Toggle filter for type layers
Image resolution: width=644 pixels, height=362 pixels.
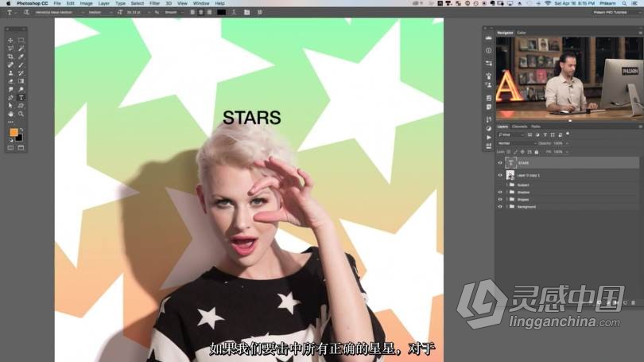(545, 134)
